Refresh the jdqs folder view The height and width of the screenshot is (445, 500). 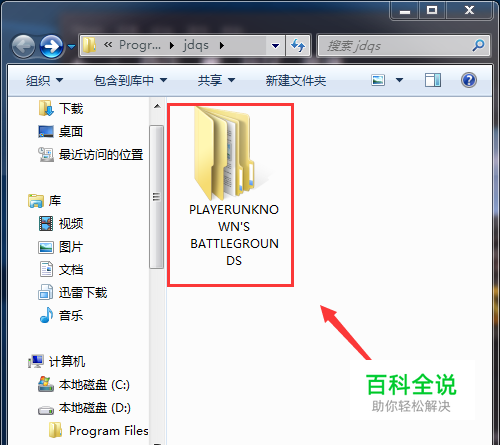click(298, 46)
